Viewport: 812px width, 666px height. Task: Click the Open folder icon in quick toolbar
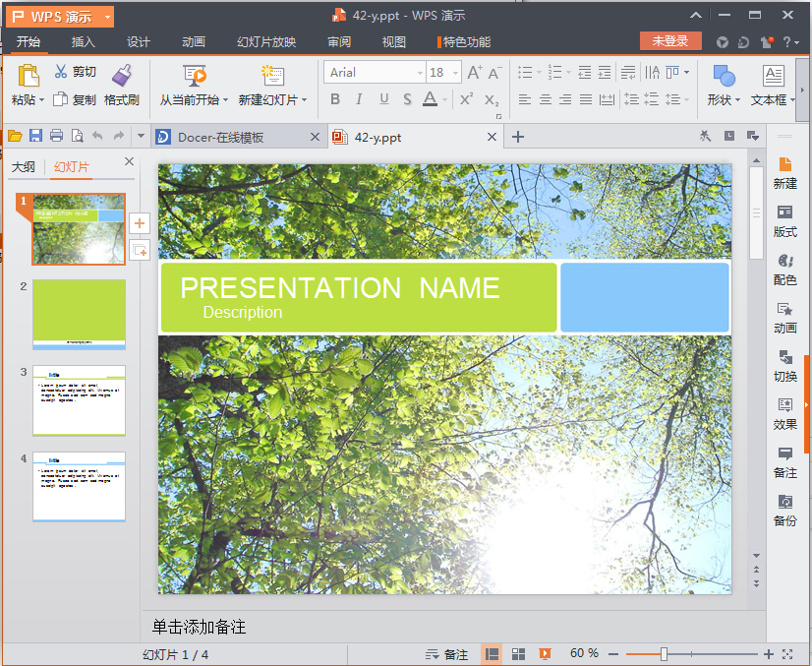pyautogui.click(x=15, y=137)
